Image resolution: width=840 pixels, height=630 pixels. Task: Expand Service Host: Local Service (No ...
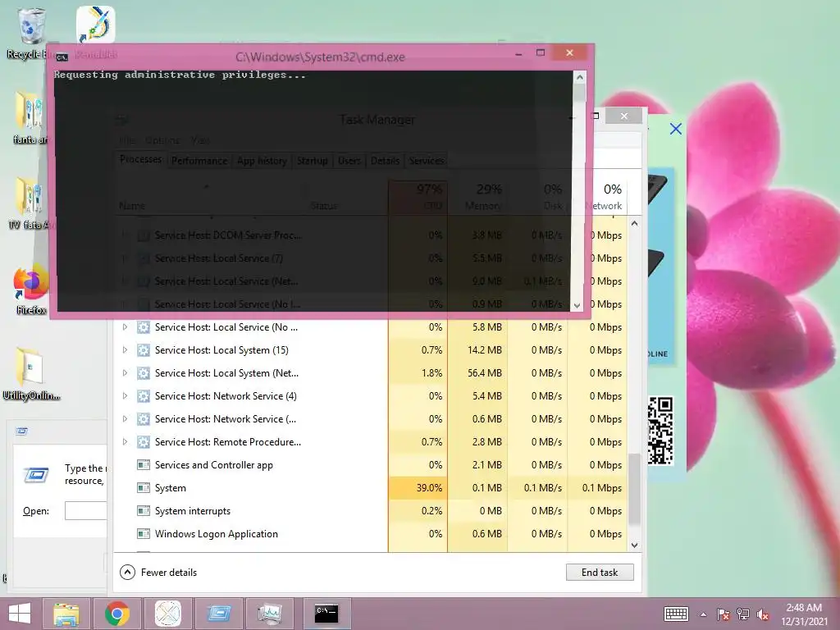click(x=125, y=327)
